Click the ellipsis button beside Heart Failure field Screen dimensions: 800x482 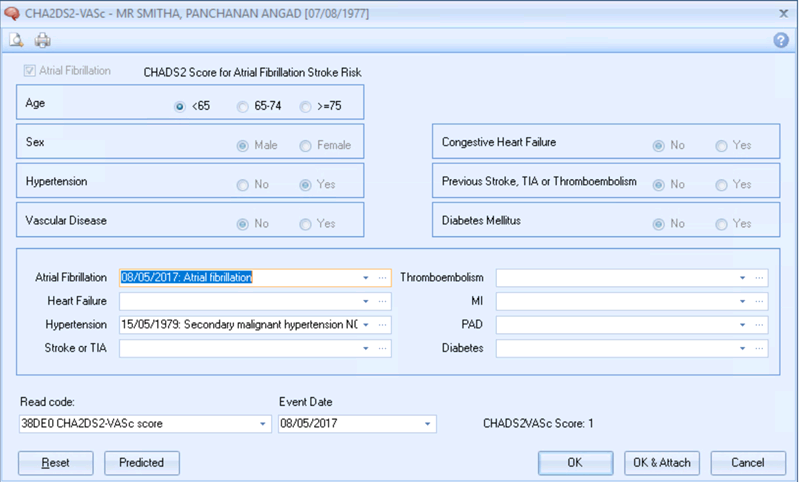tap(383, 301)
